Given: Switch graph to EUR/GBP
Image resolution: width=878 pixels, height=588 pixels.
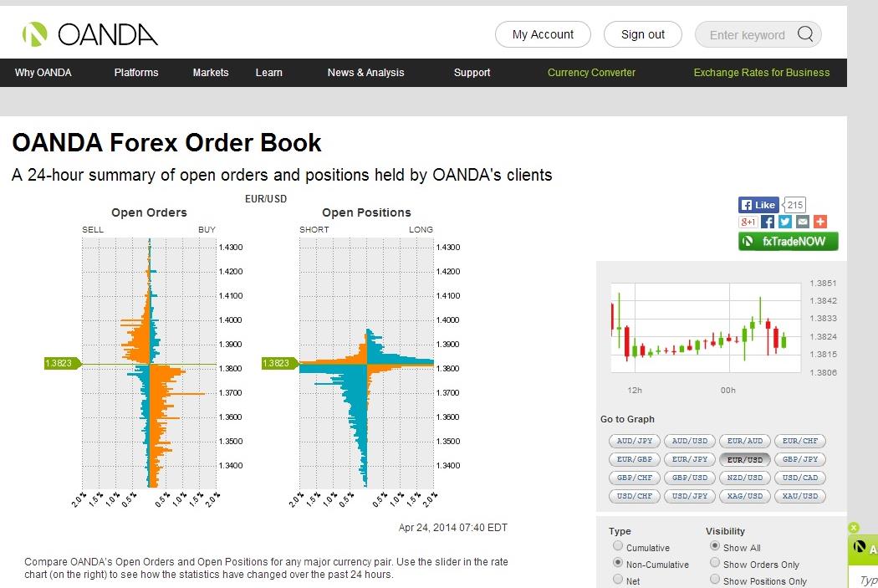Looking at the screenshot, I should tap(635, 460).
